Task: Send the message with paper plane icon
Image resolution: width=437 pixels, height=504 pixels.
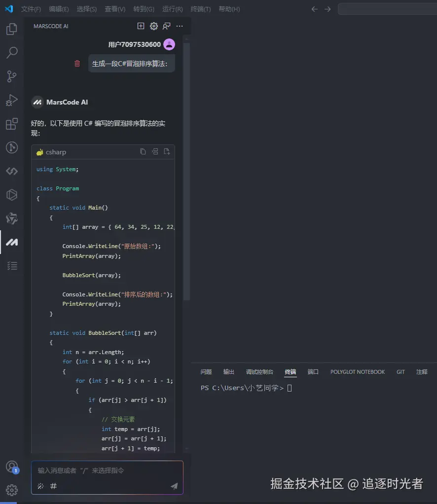Action: tap(174, 486)
